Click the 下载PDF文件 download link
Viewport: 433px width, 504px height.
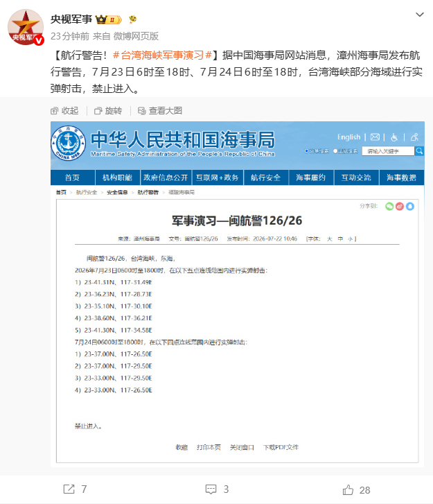click(281, 447)
